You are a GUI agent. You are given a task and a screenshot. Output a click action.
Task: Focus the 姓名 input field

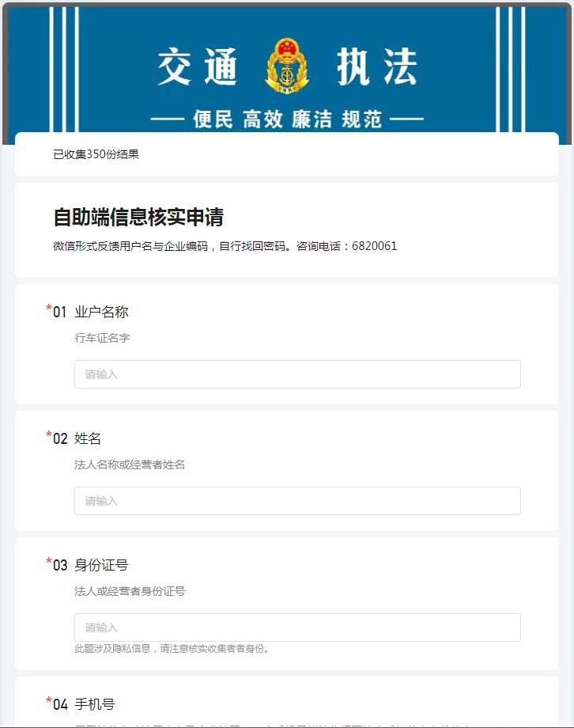click(x=297, y=501)
